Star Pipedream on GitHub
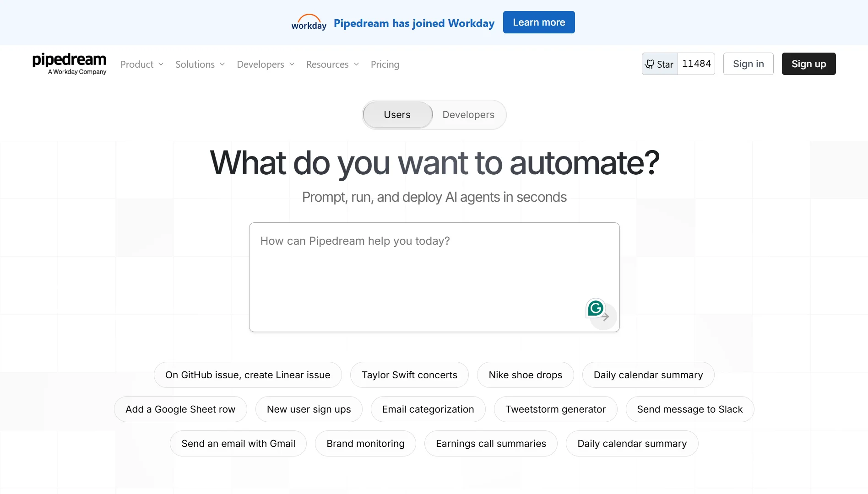This screenshot has height=494, width=868. (x=660, y=64)
